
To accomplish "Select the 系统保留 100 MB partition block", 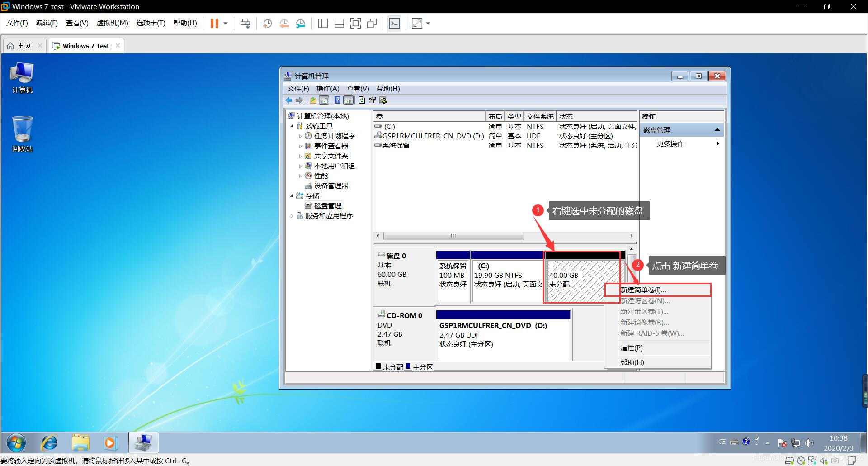I will point(453,276).
